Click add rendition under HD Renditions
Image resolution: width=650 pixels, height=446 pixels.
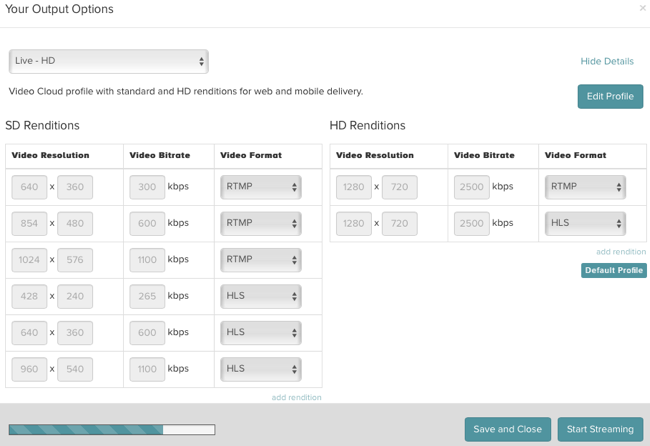(x=621, y=252)
